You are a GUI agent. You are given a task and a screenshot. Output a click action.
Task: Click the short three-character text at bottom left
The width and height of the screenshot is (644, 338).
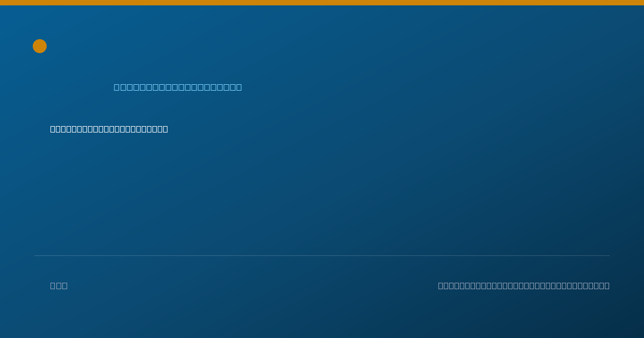[x=59, y=285]
